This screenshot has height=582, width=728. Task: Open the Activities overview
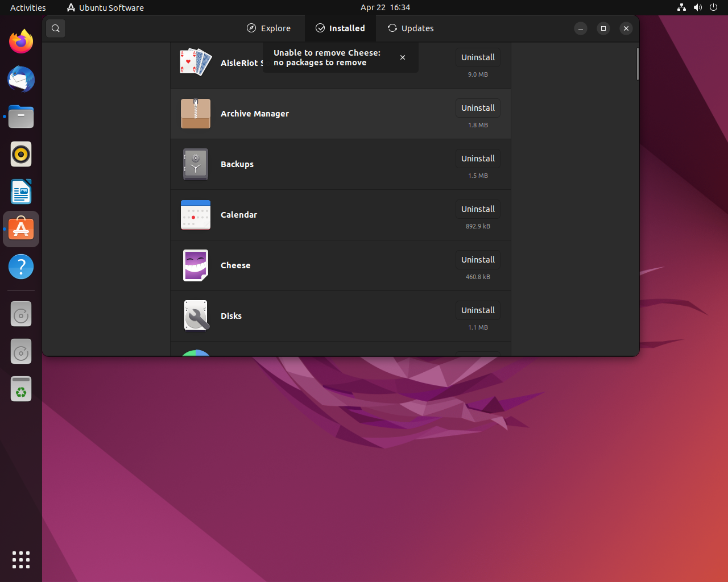[28, 7]
